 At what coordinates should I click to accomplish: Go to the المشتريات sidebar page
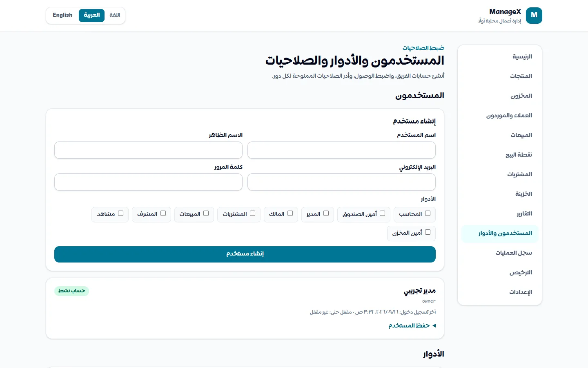500,174
